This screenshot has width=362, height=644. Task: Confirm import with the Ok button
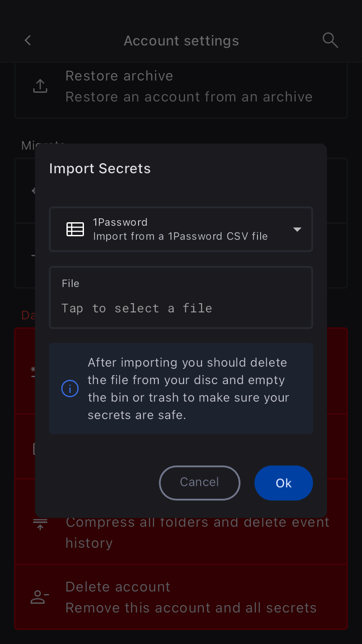coord(283,483)
